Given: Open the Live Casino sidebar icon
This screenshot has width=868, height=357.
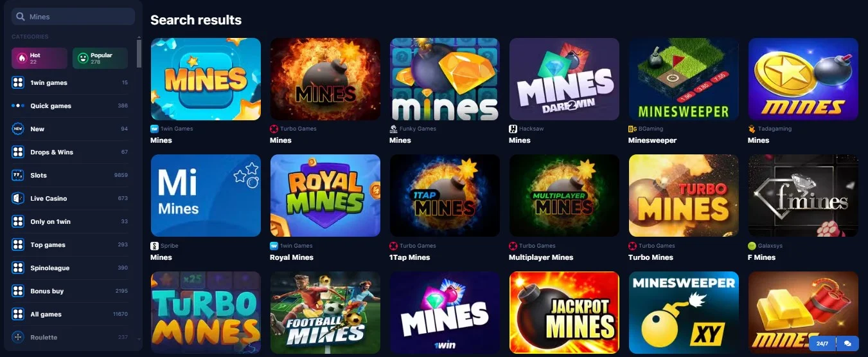Looking at the screenshot, I should pyautogui.click(x=18, y=198).
